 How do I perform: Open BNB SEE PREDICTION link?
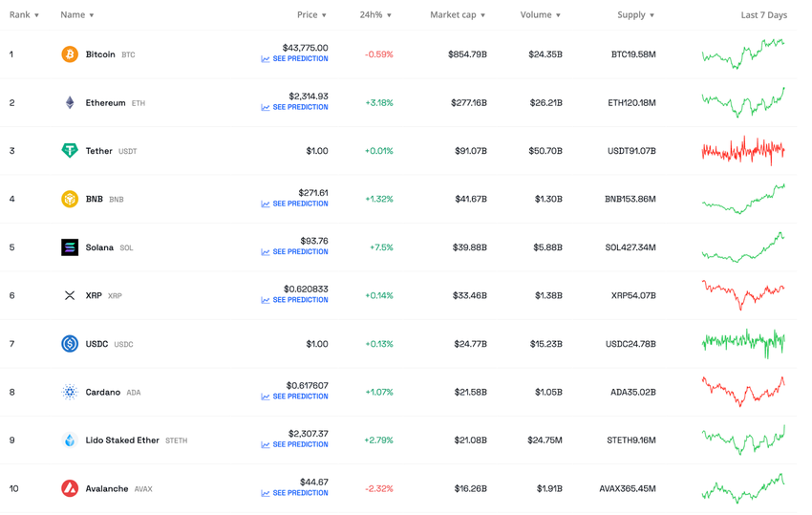[300, 204]
